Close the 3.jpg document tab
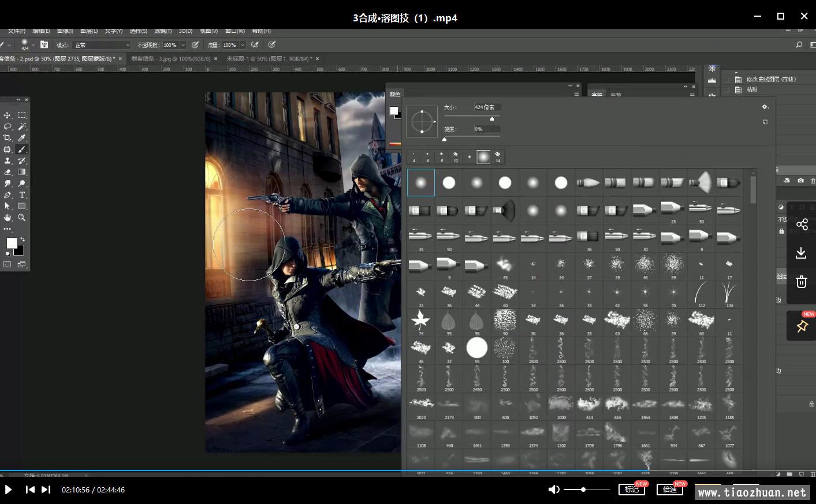The height and width of the screenshot is (504, 816). tap(216, 59)
